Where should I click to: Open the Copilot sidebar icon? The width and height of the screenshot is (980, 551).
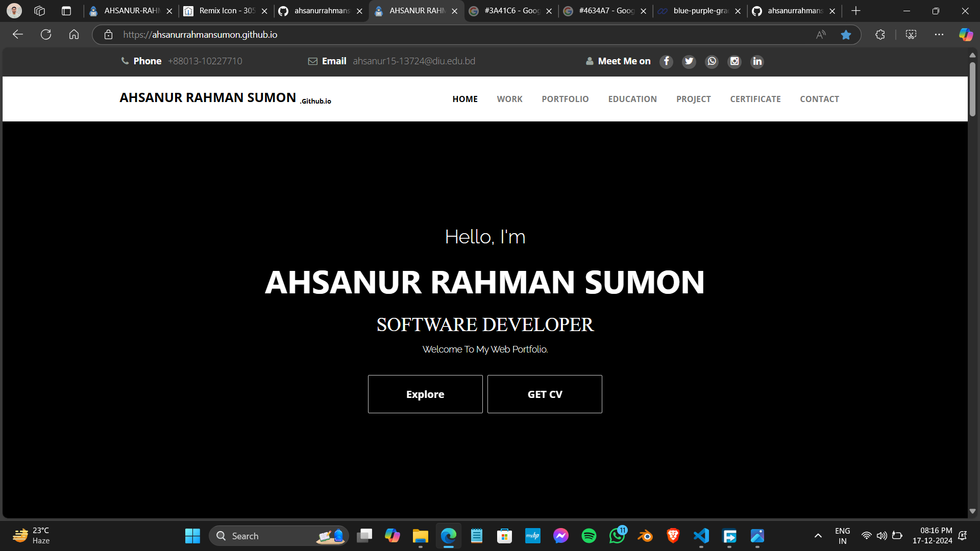tap(966, 35)
